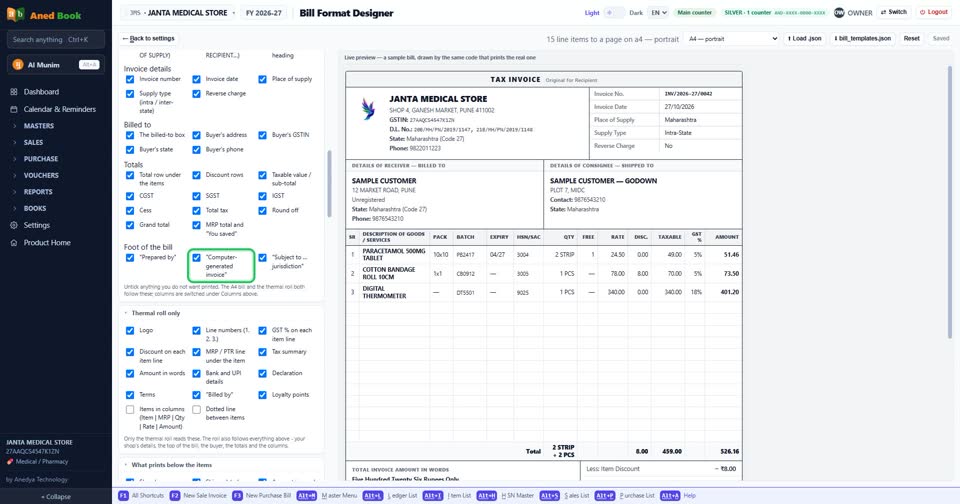Viewport: 960px width, 504px height.
Task: Collapse What prints below the items section
Action: pos(168,465)
